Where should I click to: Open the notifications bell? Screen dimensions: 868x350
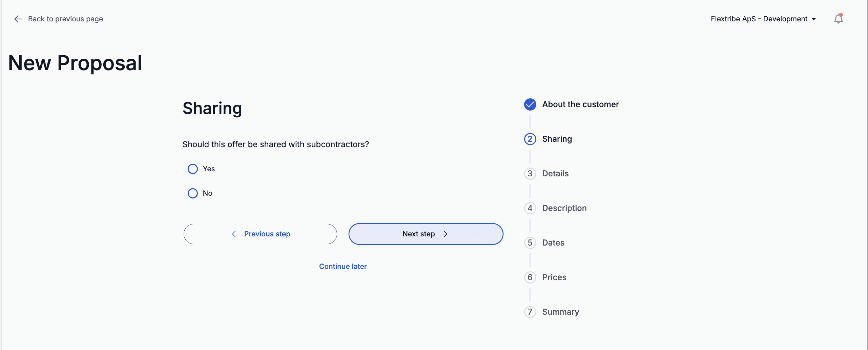(x=838, y=19)
